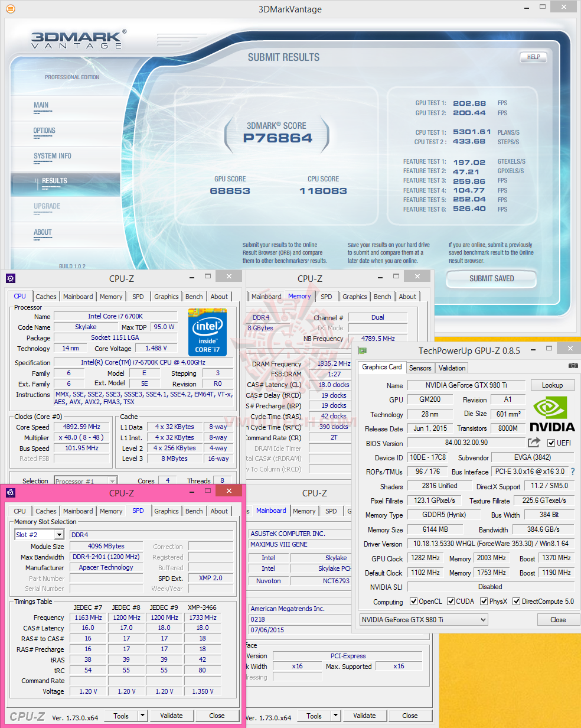Click the Core Voltage value 1.488 V
The height and width of the screenshot is (728, 581).
pyautogui.click(x=156, y=349)
